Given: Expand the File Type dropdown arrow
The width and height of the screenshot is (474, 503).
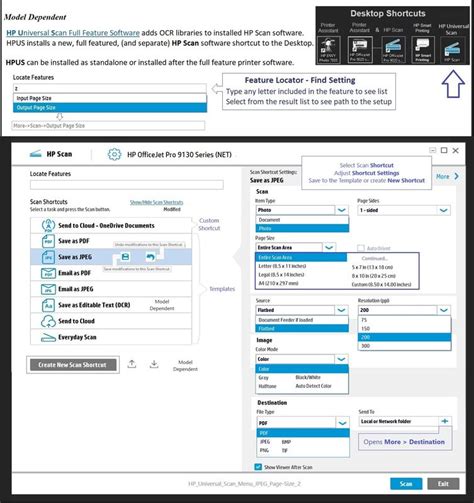Looking at the screenshot, I should coord(342,423).
